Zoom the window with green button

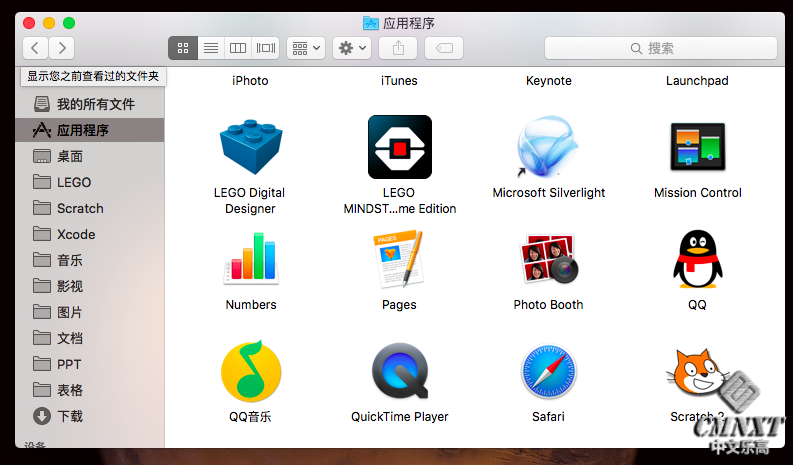pyautogui.click(x=69, y=23)
